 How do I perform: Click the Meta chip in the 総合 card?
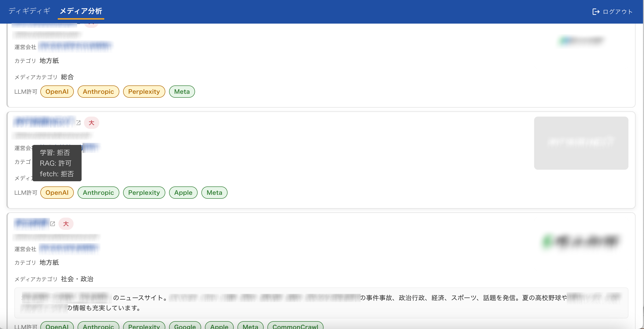point(182,92)
